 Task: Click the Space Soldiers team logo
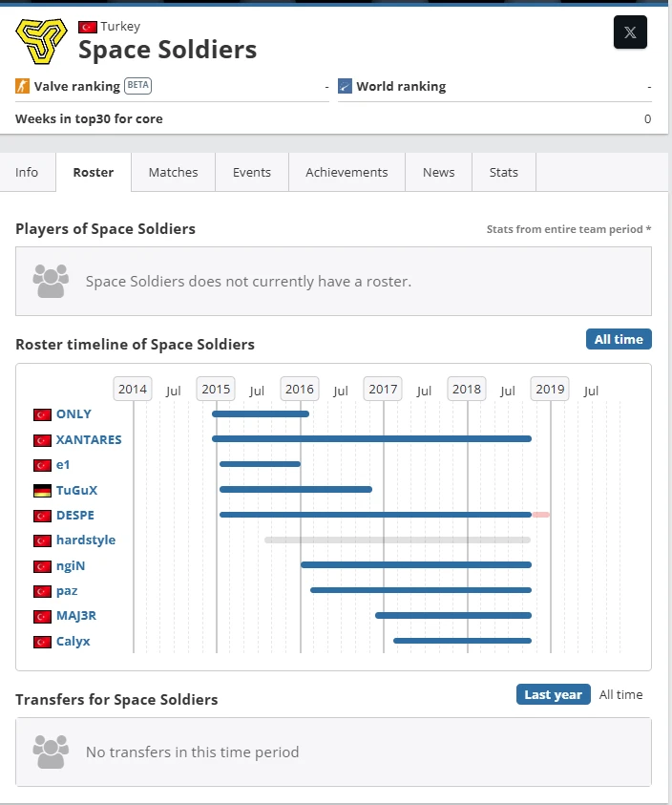42,41
